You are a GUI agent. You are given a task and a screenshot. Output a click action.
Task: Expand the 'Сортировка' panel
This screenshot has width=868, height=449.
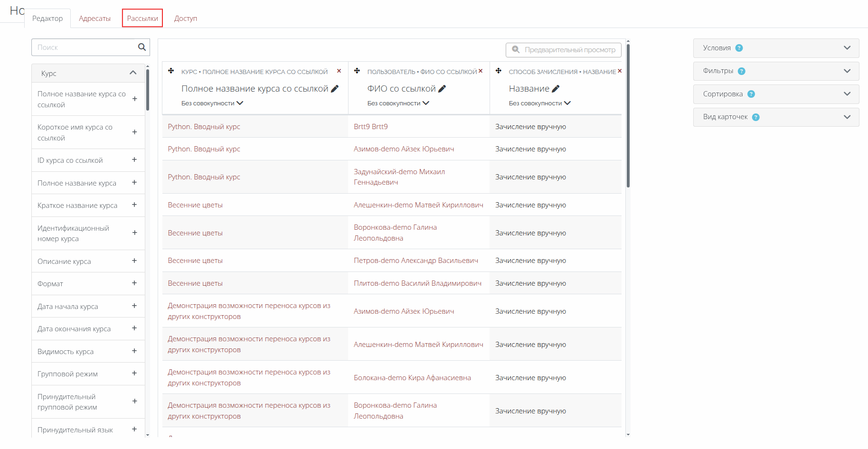tap(847, 94)
